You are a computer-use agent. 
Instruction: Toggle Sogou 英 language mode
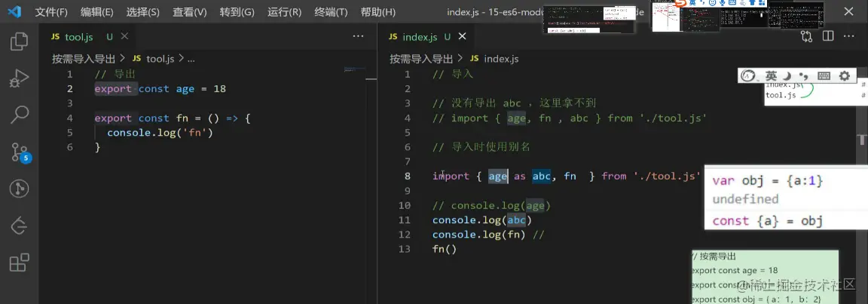[x=771, y=76]
